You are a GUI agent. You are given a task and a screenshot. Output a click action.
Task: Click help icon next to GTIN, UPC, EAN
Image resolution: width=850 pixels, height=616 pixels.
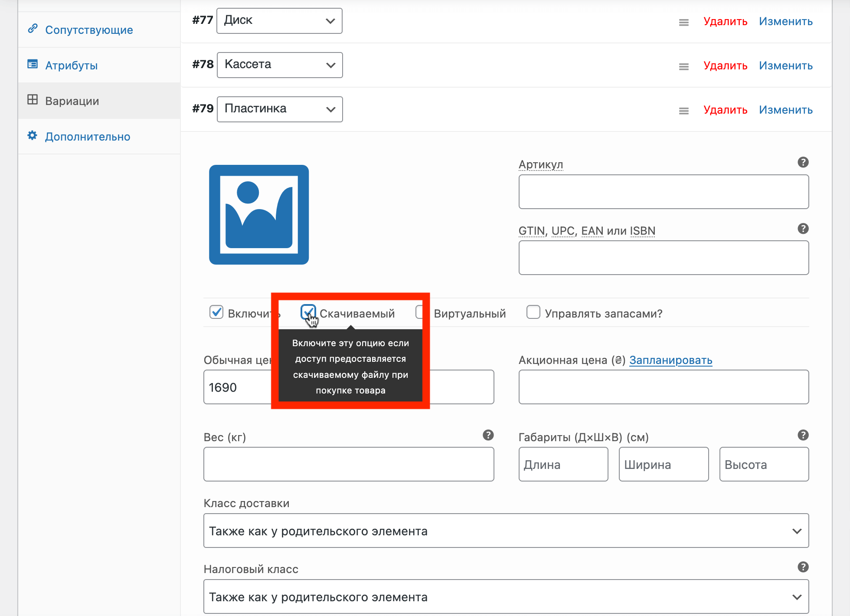click(x=803, y=229)
